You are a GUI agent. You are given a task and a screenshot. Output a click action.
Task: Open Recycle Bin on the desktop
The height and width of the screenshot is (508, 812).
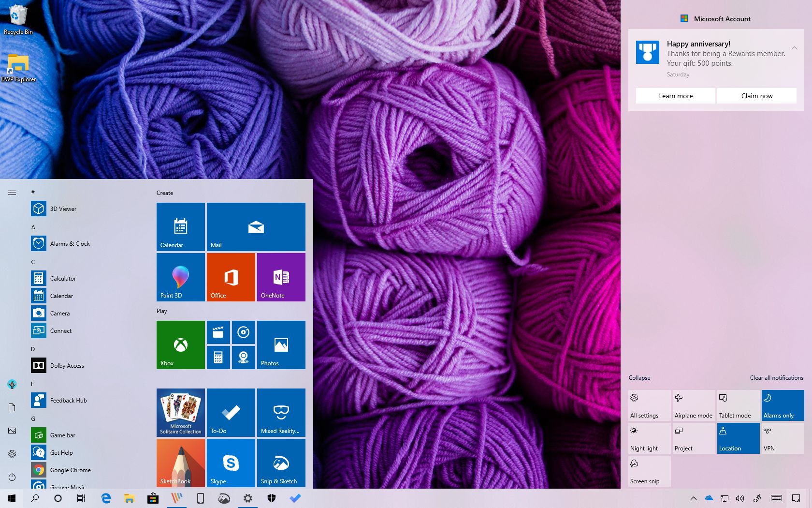coord(18,15)
